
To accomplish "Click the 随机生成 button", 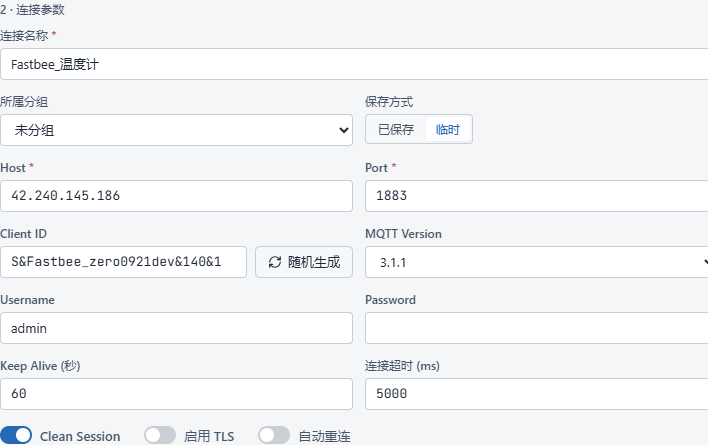I will 304,262.
